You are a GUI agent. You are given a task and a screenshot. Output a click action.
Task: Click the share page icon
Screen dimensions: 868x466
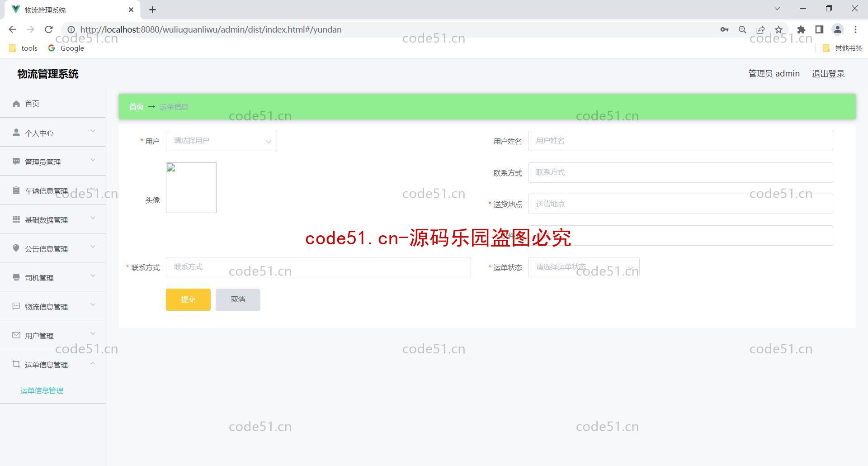pyautogui.click(x=760, y=29)
